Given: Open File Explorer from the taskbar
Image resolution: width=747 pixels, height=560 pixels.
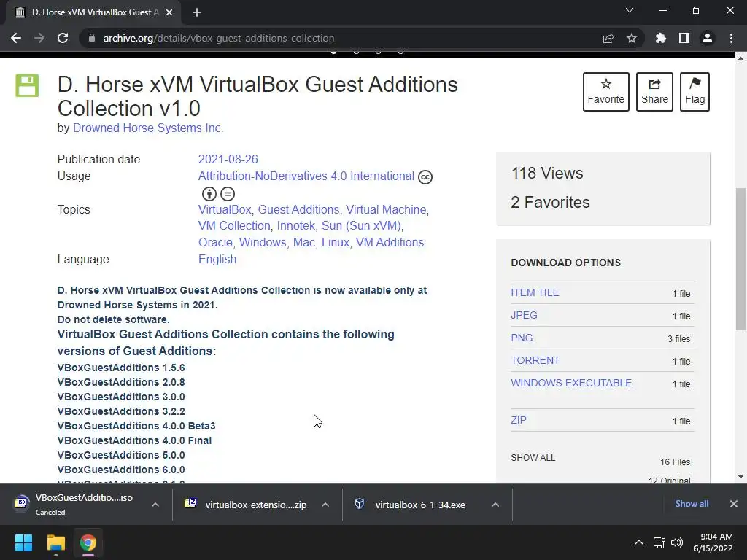Looking at the screenshot, I should click(x=55, y=542).
